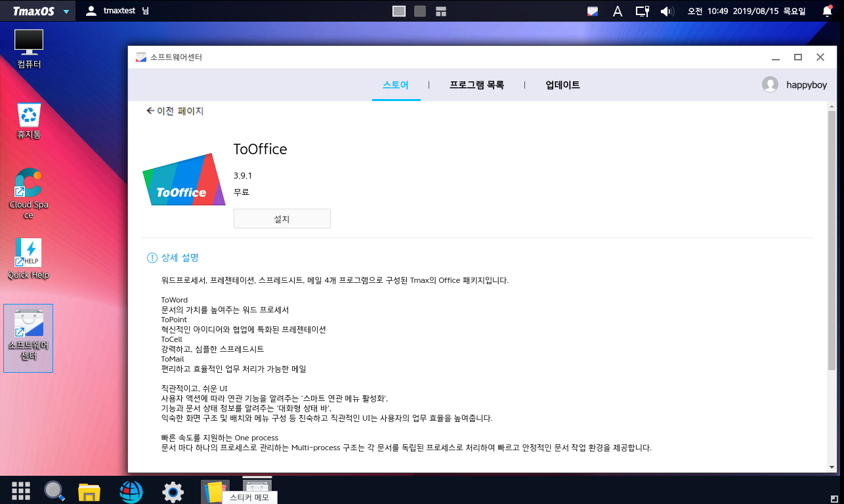Switch to the 스토어 tab
Viewport: 844px width, 504px height.
click(x=396, y=85)
